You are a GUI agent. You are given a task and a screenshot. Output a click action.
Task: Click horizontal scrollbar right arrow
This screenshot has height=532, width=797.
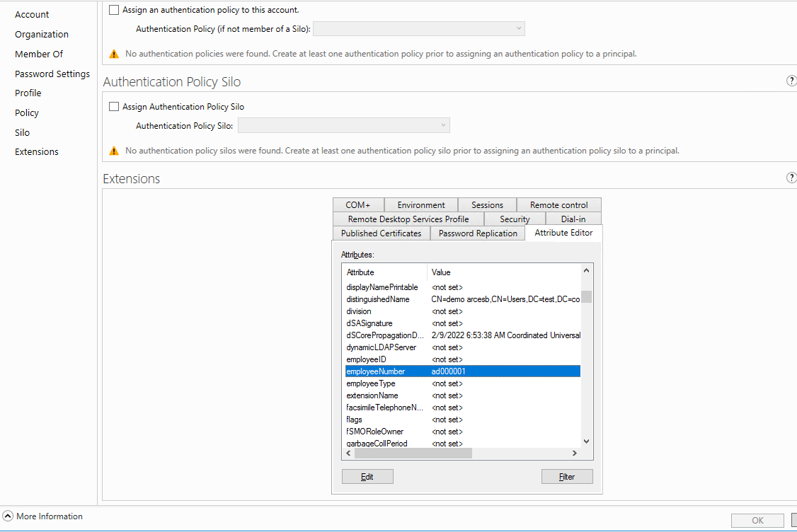[x=574, y=453]
